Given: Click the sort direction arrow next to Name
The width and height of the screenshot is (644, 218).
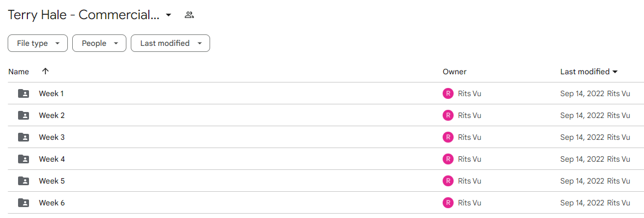Looking at the screenshot, I should (x=45, y=71).
